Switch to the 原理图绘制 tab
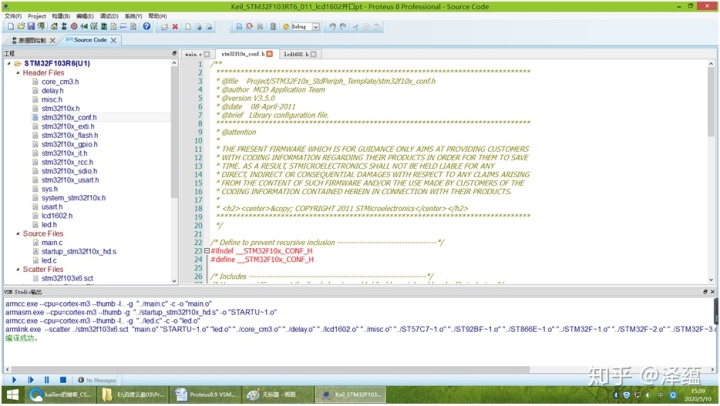 tap(31, 40)
